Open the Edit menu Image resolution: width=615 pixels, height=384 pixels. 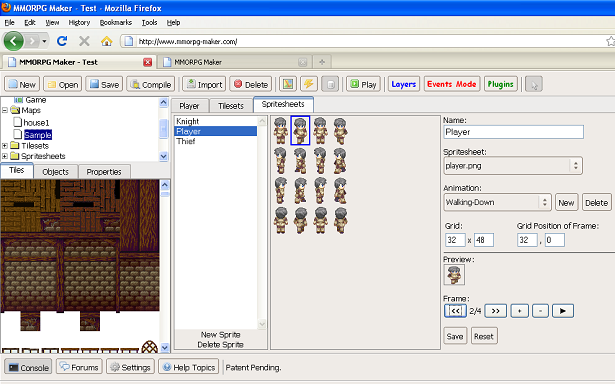click(30, 22)
